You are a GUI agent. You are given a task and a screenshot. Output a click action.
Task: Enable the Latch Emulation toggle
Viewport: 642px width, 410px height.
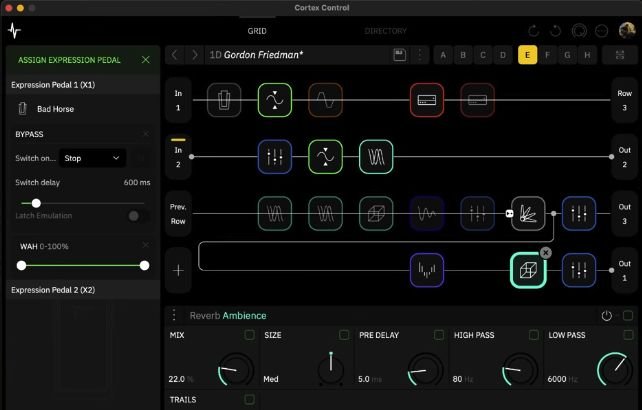pos(138,216)
